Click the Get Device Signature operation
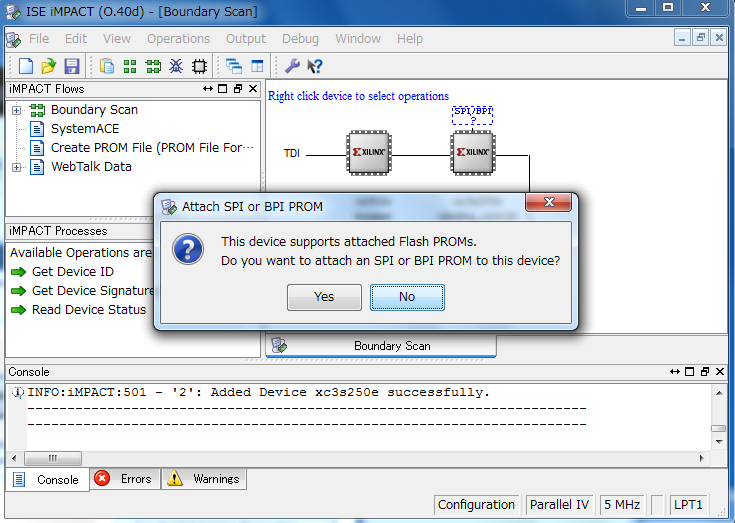 click(x=93, y=291)
